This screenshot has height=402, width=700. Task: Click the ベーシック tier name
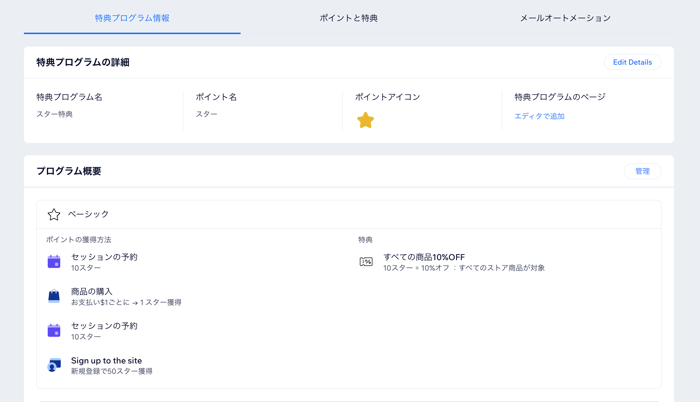89,214
